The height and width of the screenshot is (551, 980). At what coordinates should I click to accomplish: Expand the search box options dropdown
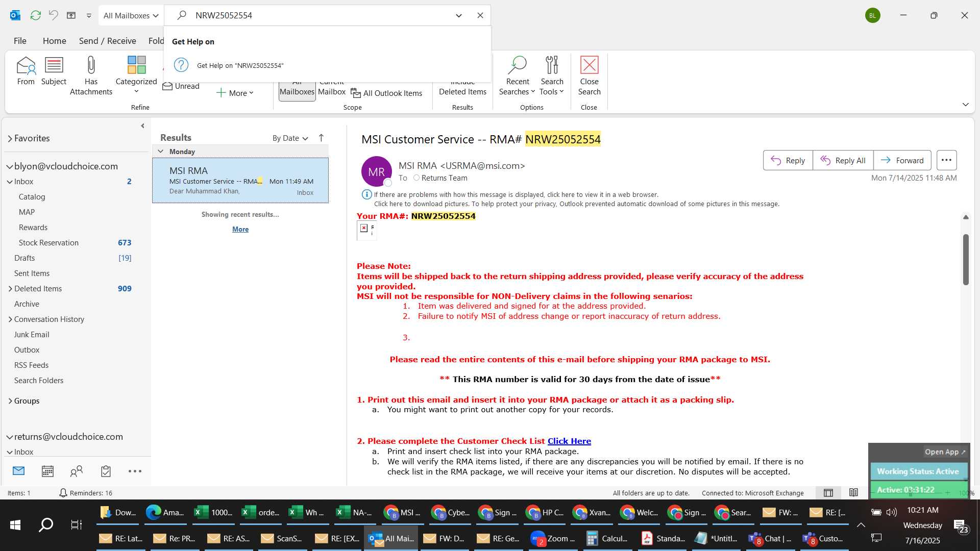[459, 15]
